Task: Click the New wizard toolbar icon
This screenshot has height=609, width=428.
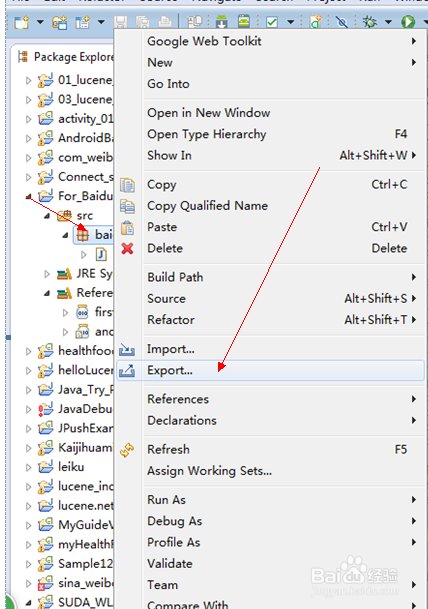Action: tap(22, 22)
